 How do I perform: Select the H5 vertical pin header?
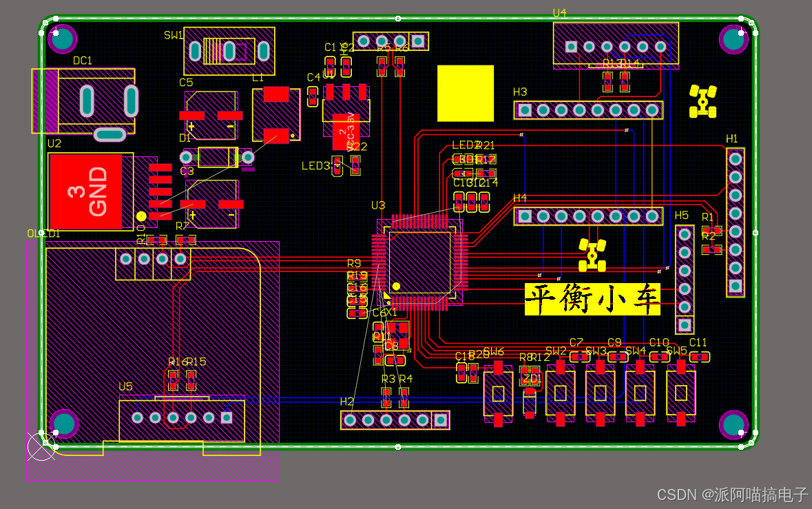(x=685, y=280)
